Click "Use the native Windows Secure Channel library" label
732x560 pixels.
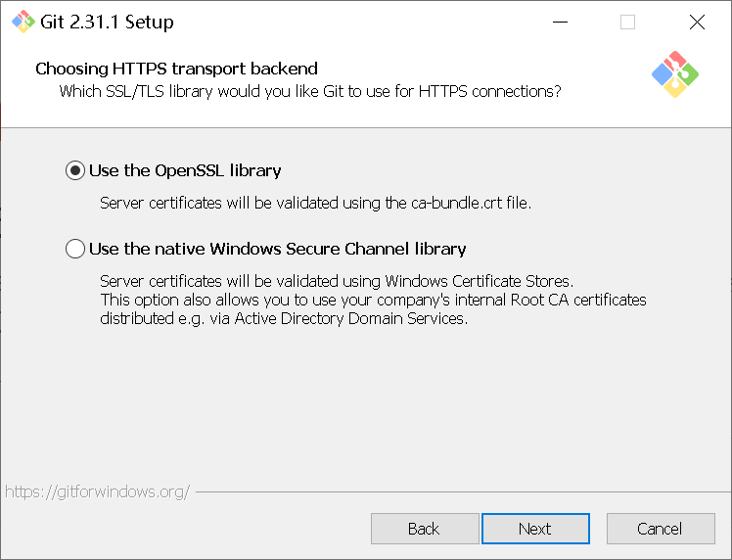tap(277, 249)
